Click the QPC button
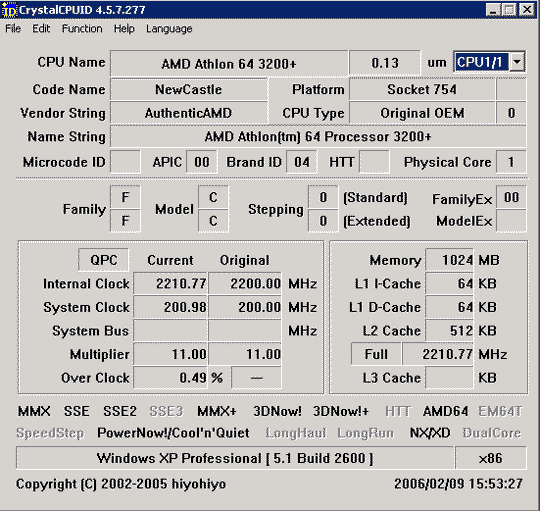Screen dimensions: 540x511 104,260
